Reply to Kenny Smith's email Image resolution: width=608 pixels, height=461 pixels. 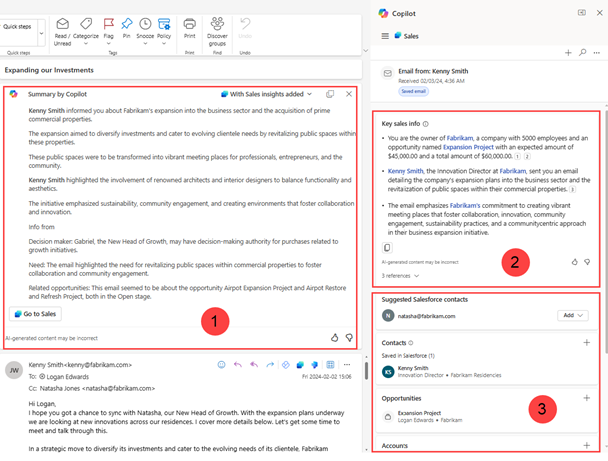pos(238,364)
